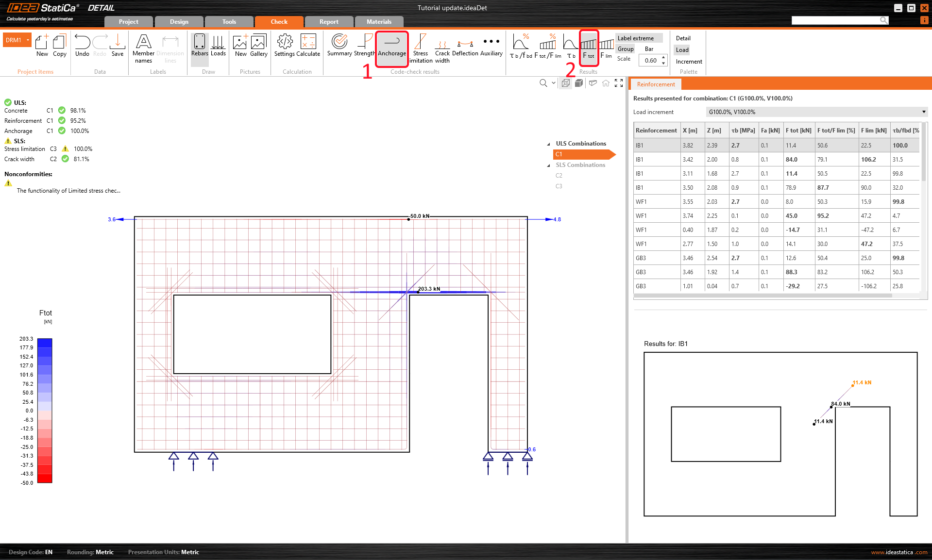Open the www.ideastatica.com link
Image resolution: width=932 pixels, height=560 pixels.
(x=898, y=552)
